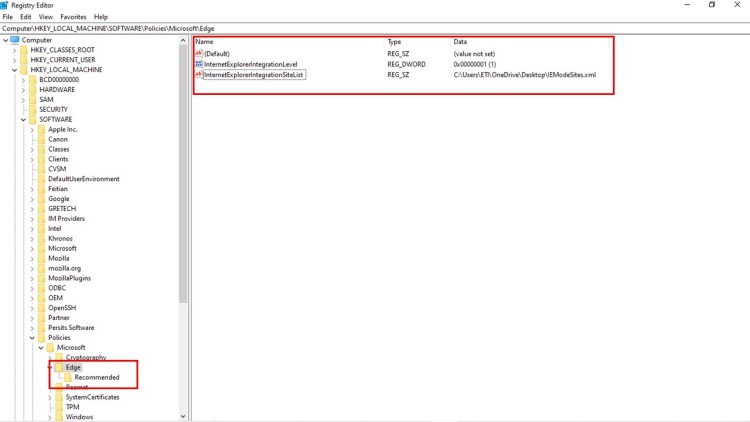Click the Registry Editor title bar icon
The image size is (750, 422).
(x=5, y=5)
